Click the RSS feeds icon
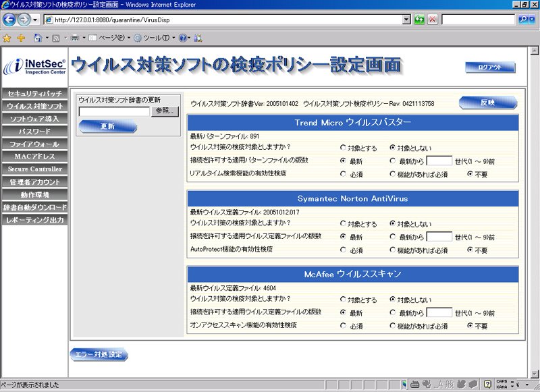540x392 pixels. [x=56, y=38]
